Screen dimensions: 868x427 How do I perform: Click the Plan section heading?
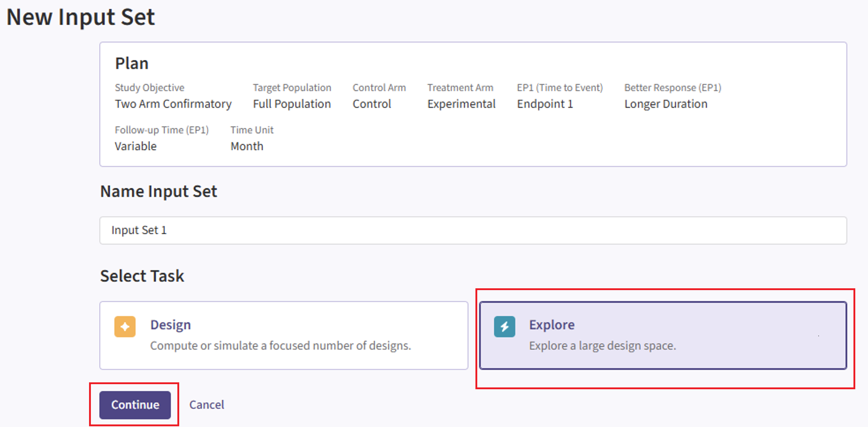tap(132, 63)
